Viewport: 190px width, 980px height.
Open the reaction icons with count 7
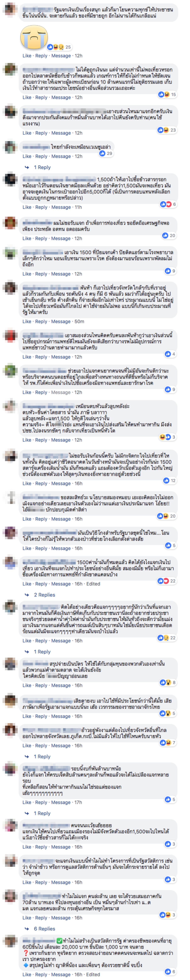click(x=168, y=743)
